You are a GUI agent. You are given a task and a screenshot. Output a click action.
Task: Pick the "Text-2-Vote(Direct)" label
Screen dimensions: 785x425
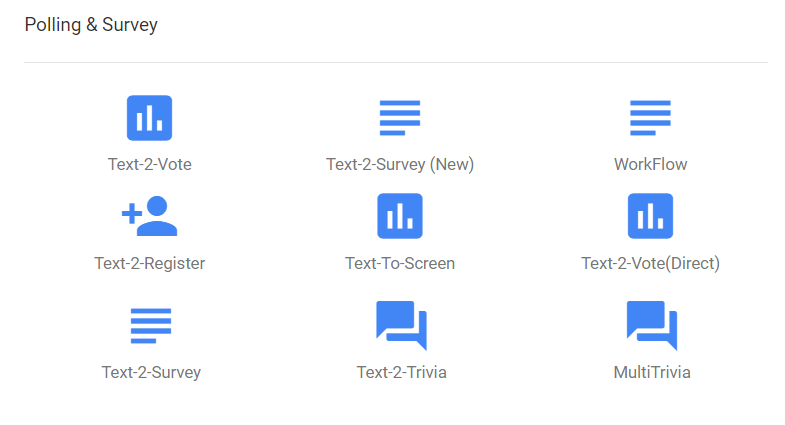pos(650,264)
